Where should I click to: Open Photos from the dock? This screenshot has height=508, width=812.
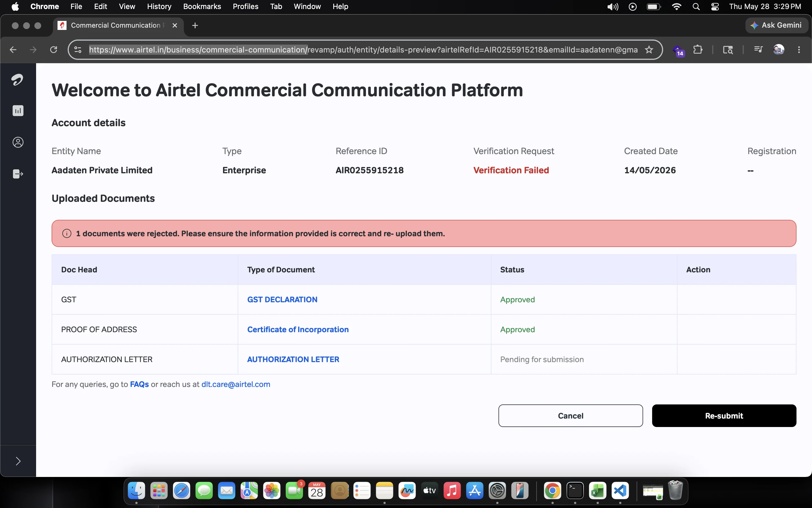point(272,491)
